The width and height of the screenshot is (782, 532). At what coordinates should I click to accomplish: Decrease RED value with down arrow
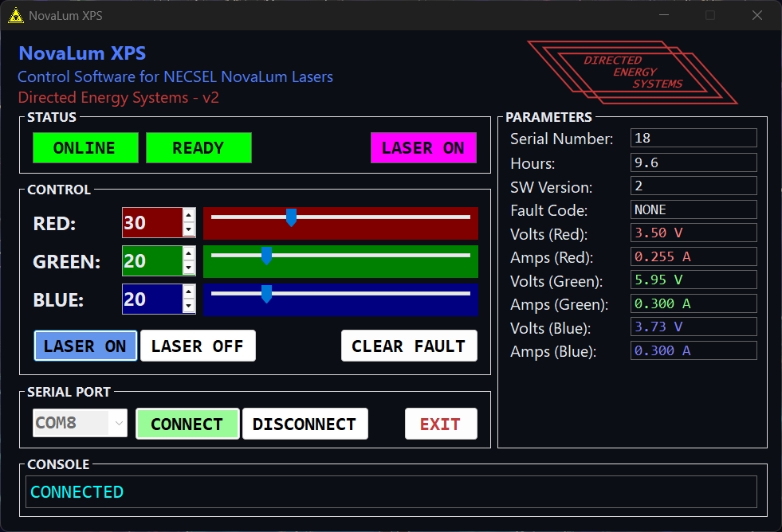(x=189, y=230)
